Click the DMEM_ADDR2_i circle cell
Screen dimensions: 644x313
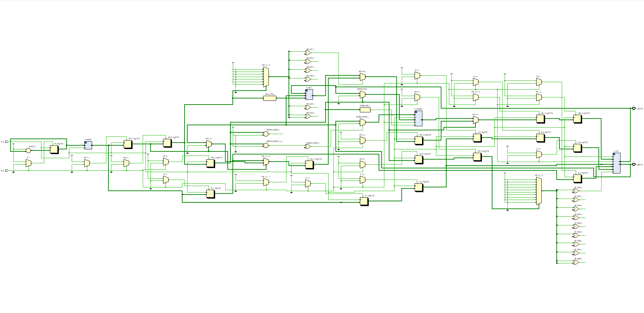tap(266, 134)
